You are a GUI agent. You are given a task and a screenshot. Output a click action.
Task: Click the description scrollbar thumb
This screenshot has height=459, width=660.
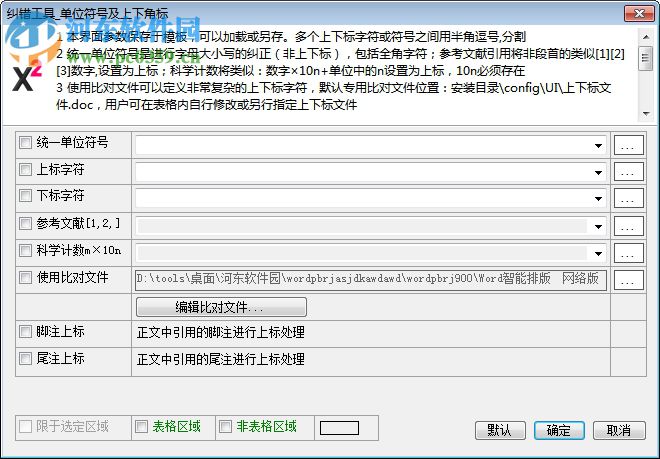[x=645, y=58]
